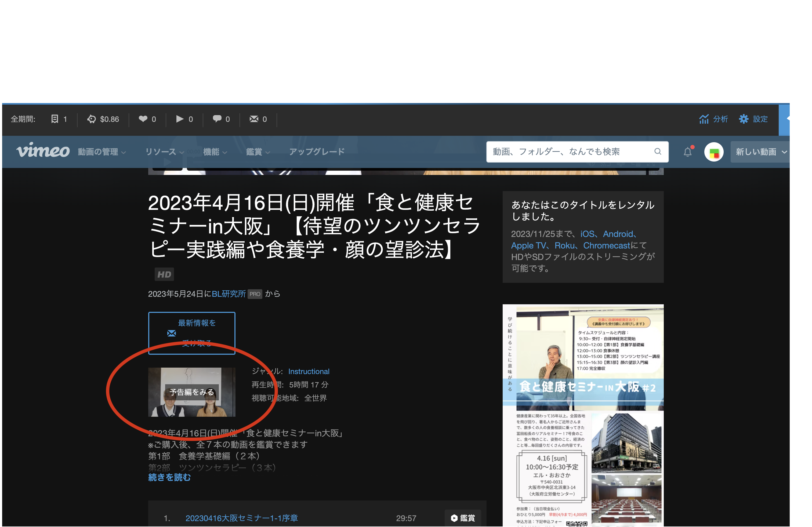Click the search field 動画、フォルダー、なんでも検索
The width and height of the screenshot is (812, 527).
click(577, 152)
